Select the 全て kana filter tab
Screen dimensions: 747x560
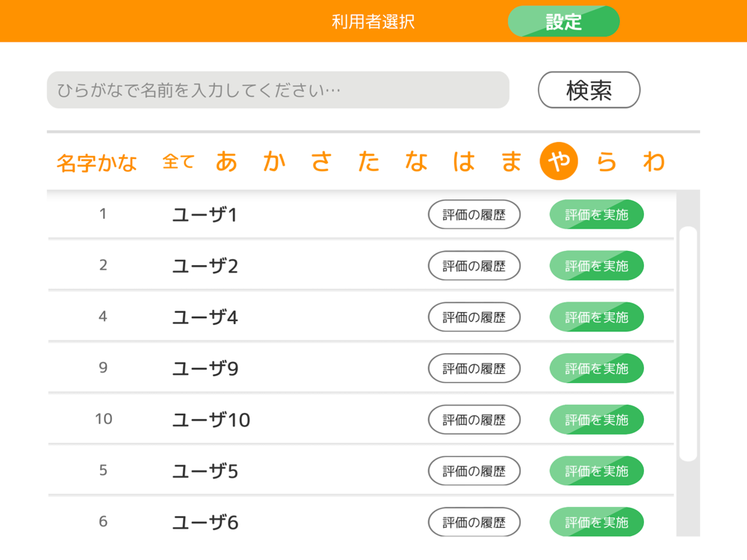(179, 161)
